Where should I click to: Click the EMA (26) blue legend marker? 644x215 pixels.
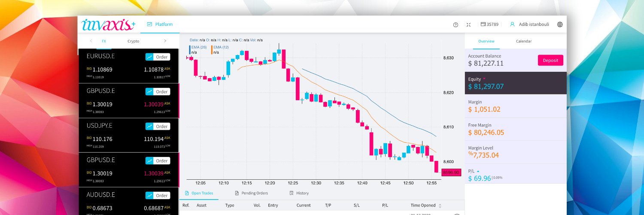pos(190,49)
